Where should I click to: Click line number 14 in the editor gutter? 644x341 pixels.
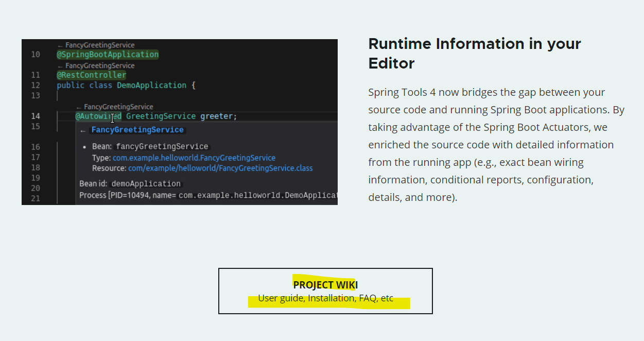36,116
